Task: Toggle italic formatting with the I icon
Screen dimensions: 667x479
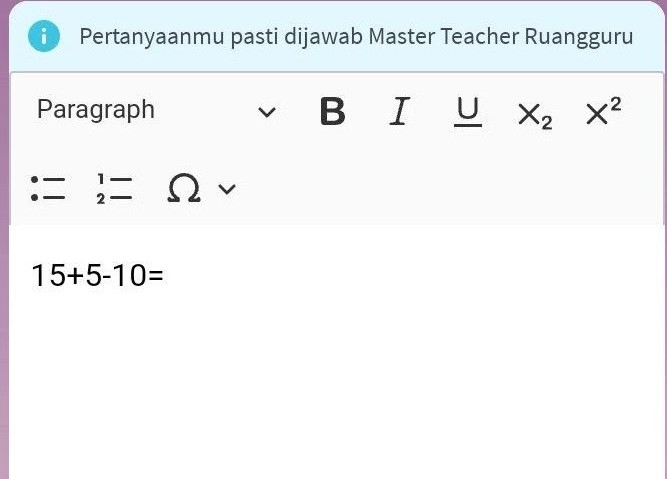Action: (x=400, y=111)
